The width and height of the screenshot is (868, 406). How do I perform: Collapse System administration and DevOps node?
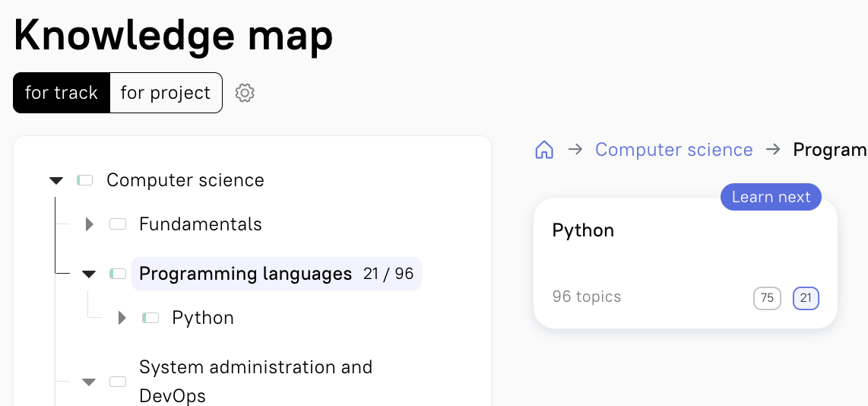click(x=89, y=382)
